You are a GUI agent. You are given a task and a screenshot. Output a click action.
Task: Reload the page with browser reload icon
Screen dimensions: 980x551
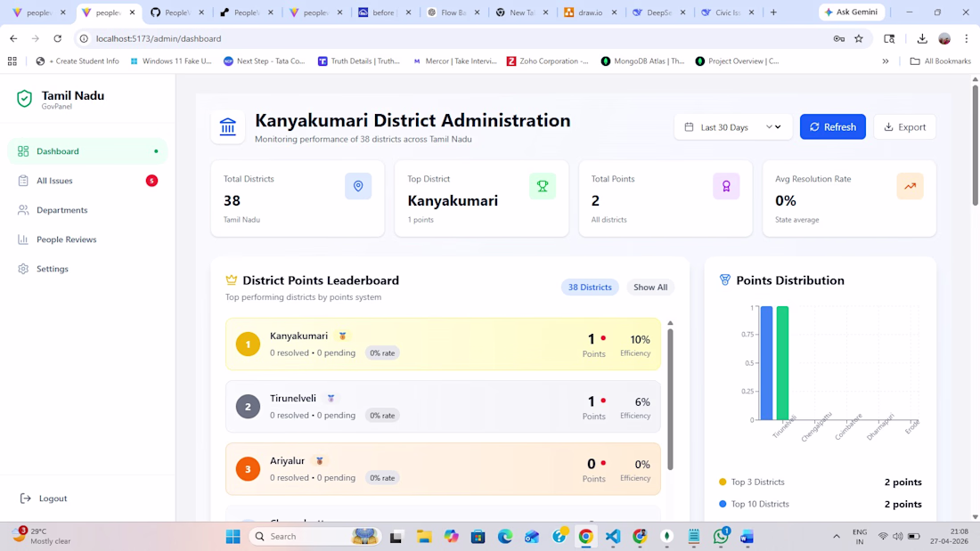(x=58, y=39)
